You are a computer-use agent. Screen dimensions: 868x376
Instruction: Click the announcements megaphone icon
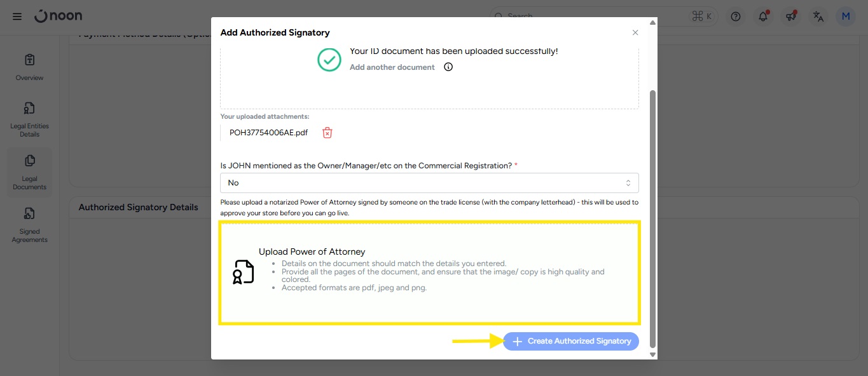click(791, 17)
